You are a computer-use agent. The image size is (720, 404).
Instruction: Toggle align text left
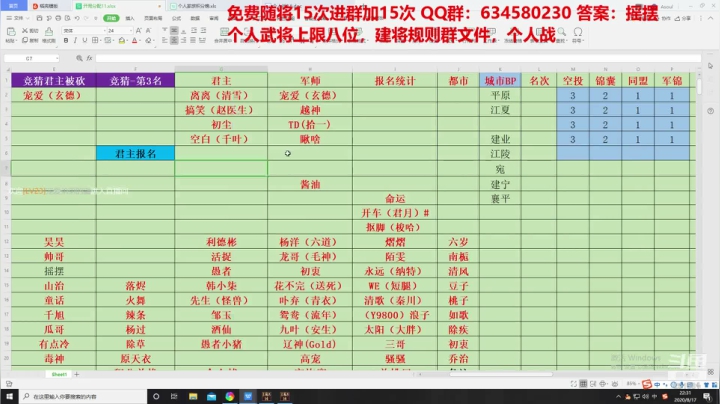pos(164,40)
